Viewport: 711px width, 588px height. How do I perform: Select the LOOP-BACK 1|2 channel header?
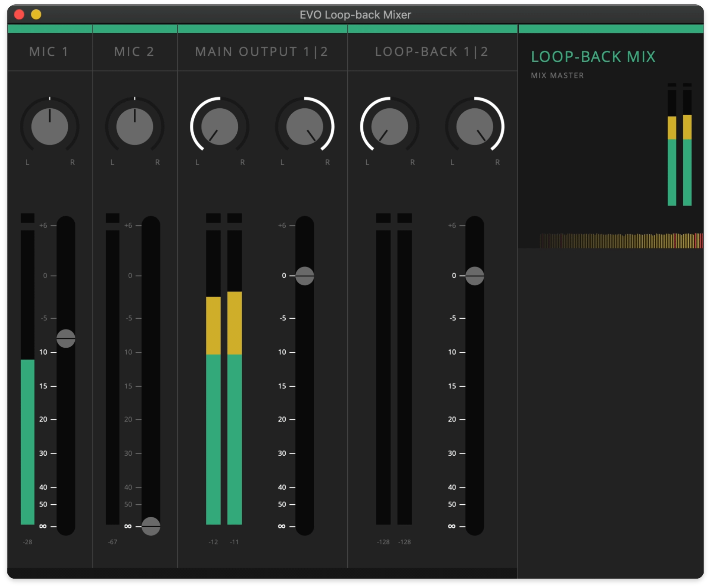432,52
